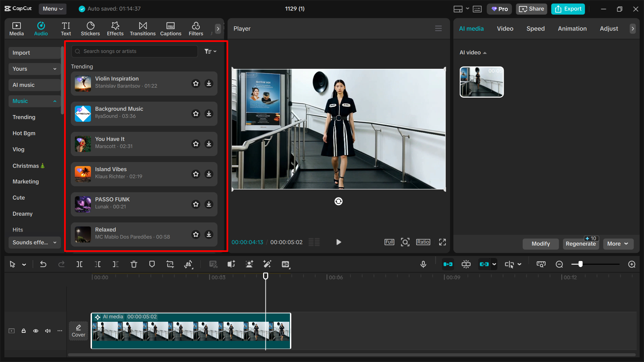Click the zoom out timeline icon

click(559, 264)
